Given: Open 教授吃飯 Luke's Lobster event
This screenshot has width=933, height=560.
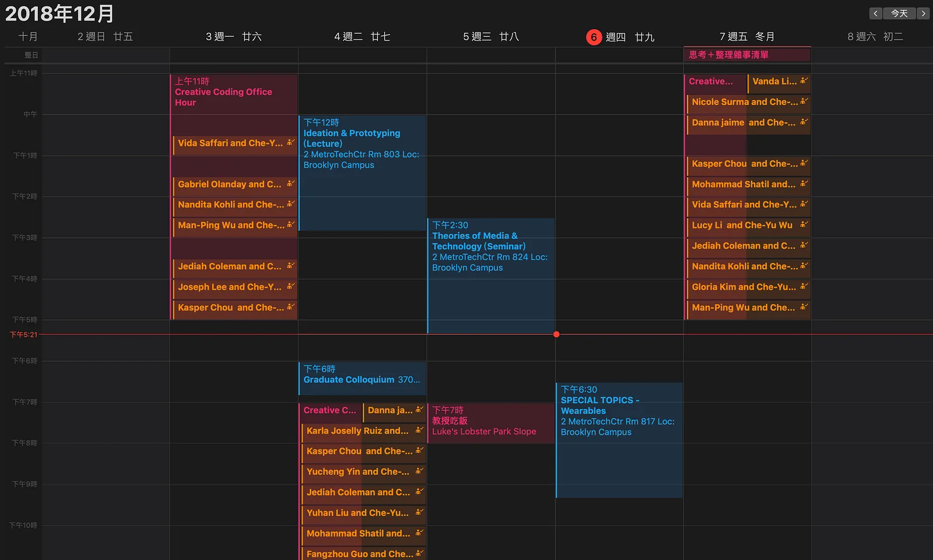Looking at the screenshot, I should [491, 423].
